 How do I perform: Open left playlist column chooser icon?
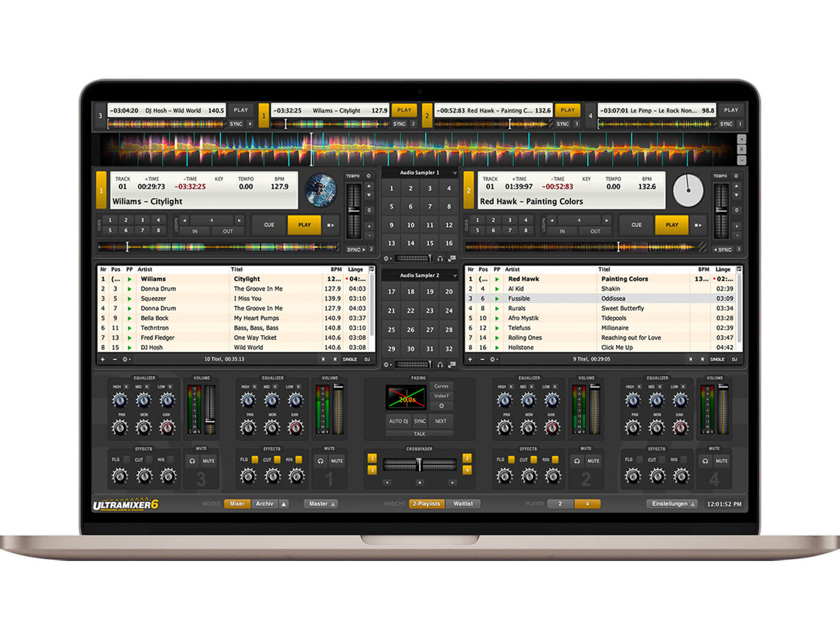(x=371, y=269)
